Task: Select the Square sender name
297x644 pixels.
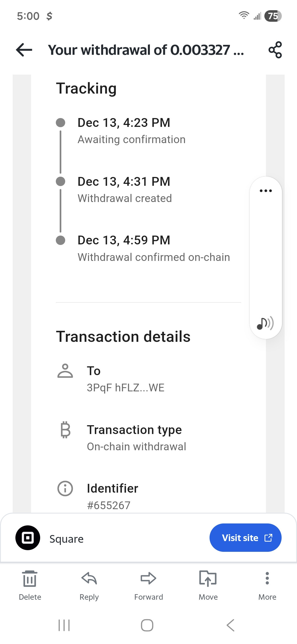Action: pyautogui.click(x=67, y=539)
